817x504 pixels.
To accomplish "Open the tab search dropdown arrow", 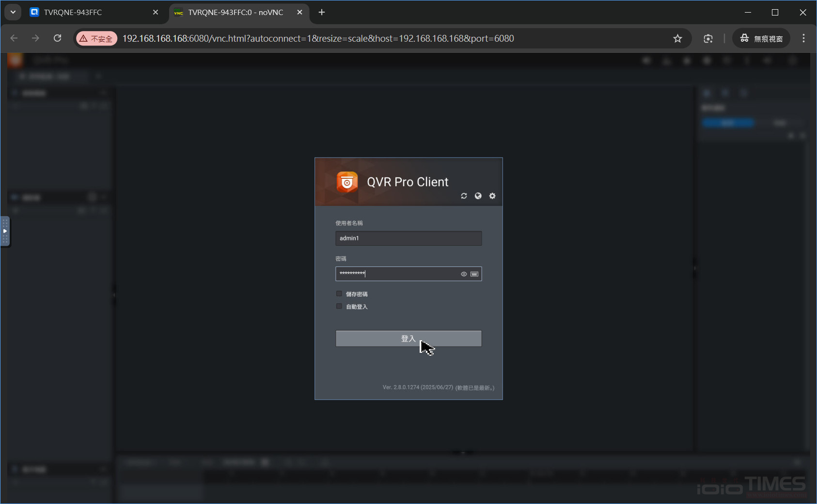I will 13,13.
